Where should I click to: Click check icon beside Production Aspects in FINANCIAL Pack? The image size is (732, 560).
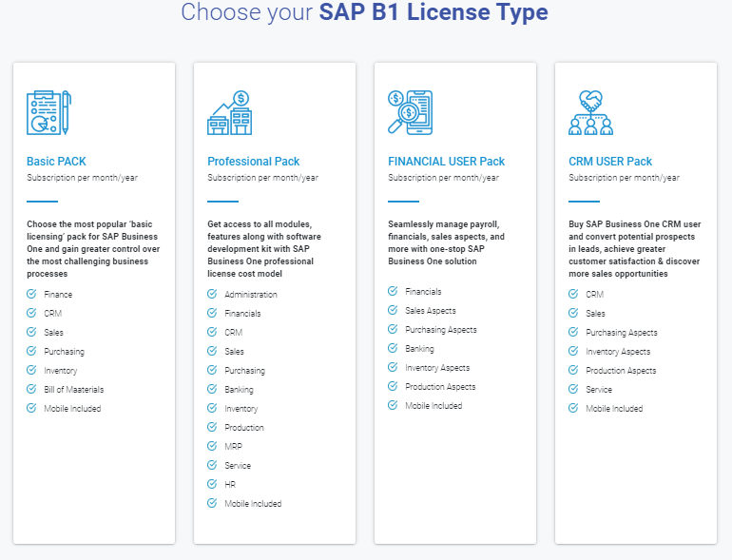[393, 386]
